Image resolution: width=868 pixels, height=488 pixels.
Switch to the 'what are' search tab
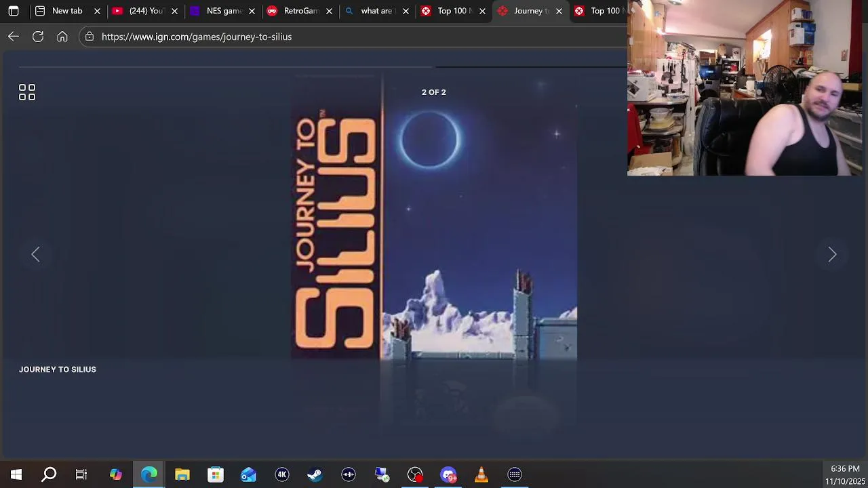pyautogui.click(x=376, y=11)
